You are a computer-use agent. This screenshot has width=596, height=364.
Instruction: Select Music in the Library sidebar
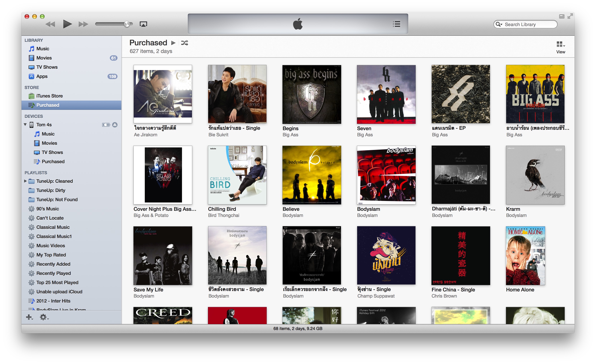(43, 49)
